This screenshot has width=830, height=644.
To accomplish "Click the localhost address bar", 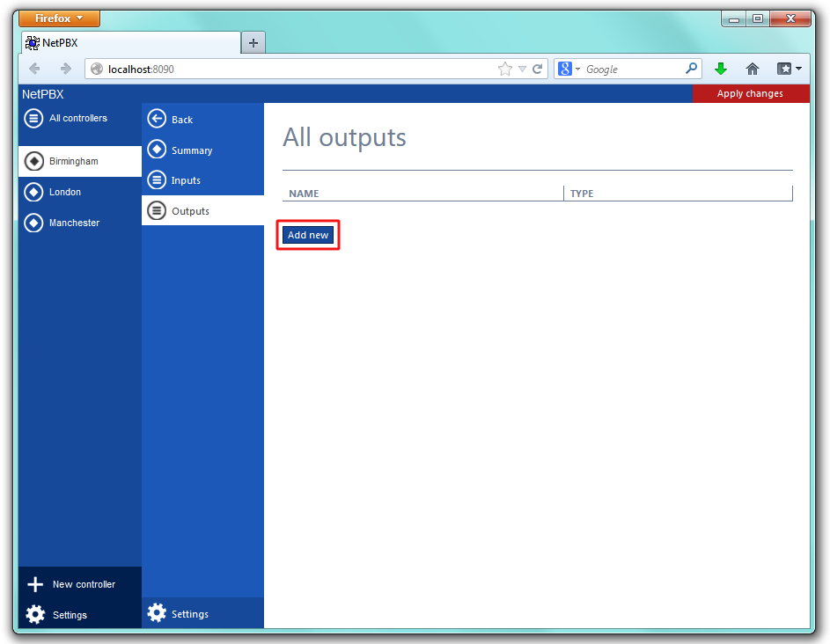I will coord(290,69).
